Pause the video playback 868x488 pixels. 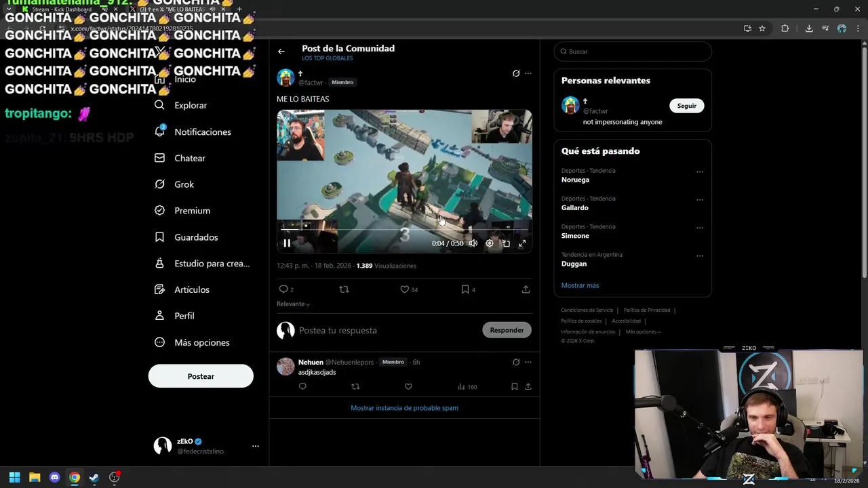(x=287, y=243)
